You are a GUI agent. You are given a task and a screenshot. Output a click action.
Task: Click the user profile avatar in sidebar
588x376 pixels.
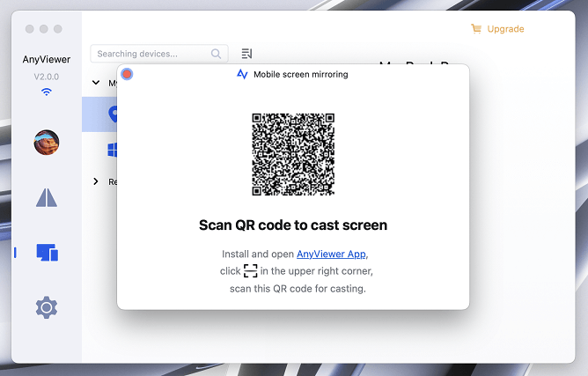point(47,143)
